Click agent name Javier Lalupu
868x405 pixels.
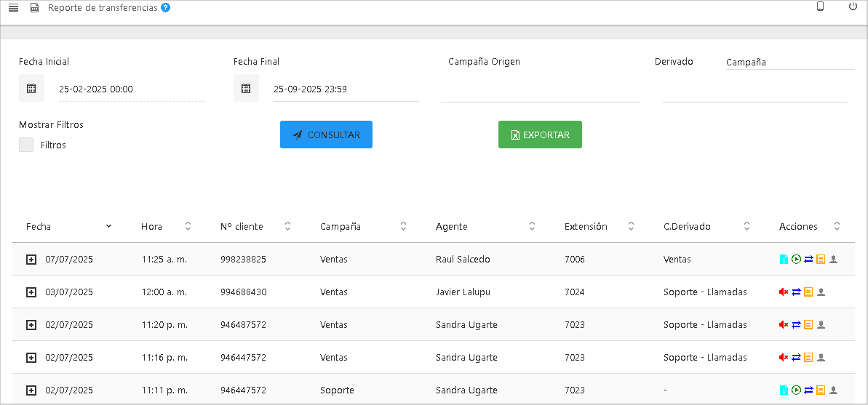(463, 292)
